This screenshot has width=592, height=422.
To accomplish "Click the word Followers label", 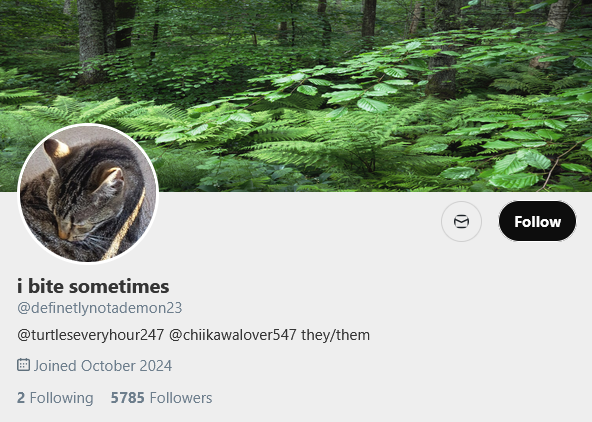I will tap(181, 398).
